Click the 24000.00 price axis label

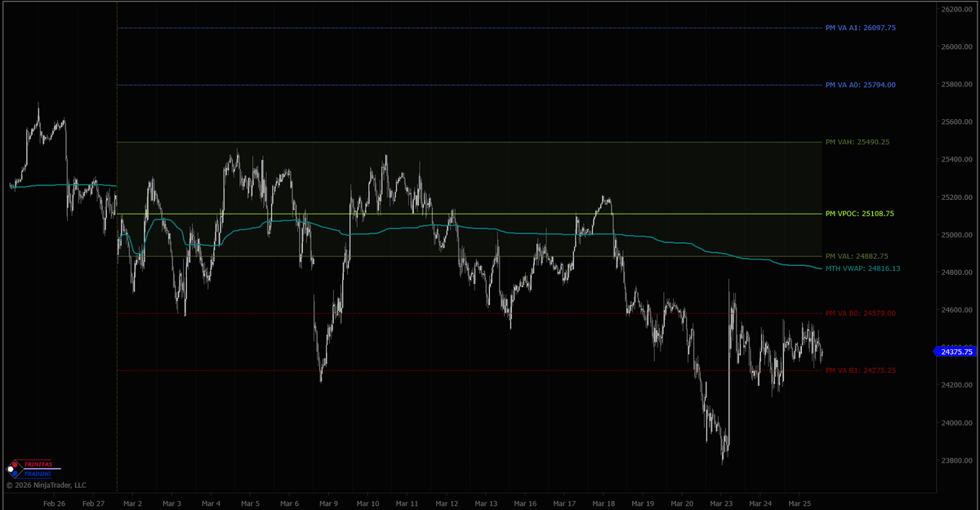tap(956, 423)
